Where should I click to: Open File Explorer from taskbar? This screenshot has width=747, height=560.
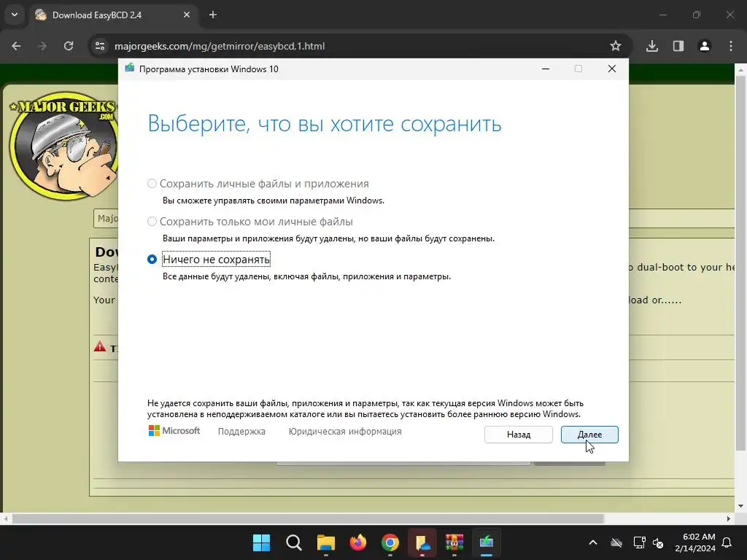click(326, 542)
